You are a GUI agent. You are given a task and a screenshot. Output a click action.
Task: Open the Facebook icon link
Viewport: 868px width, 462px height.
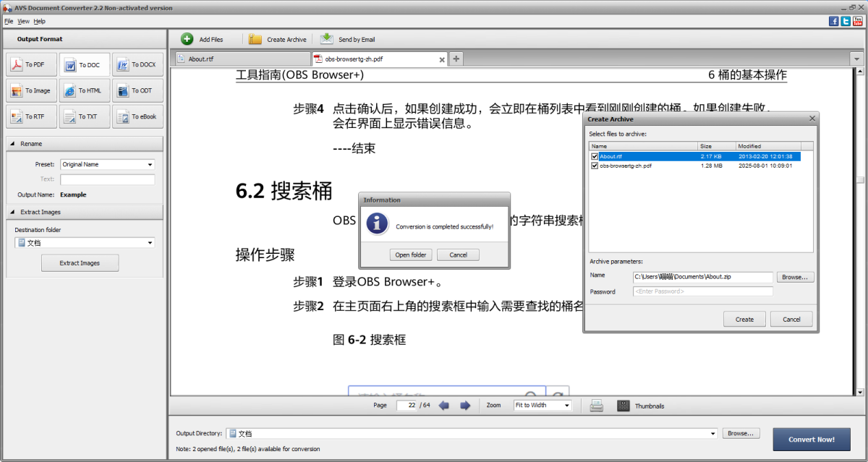pyautogui.click(x=833, y=21)
